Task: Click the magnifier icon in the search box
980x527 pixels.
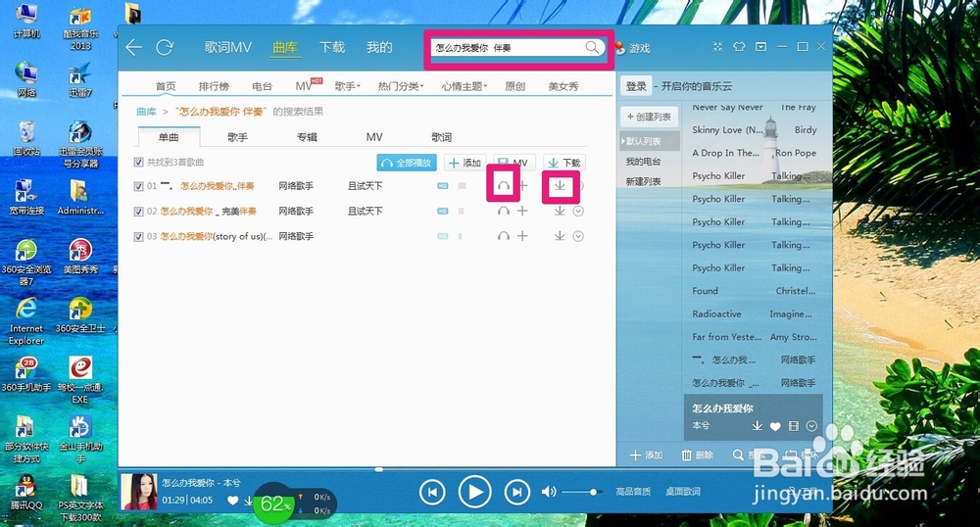Action: click(x=592, y=47)
